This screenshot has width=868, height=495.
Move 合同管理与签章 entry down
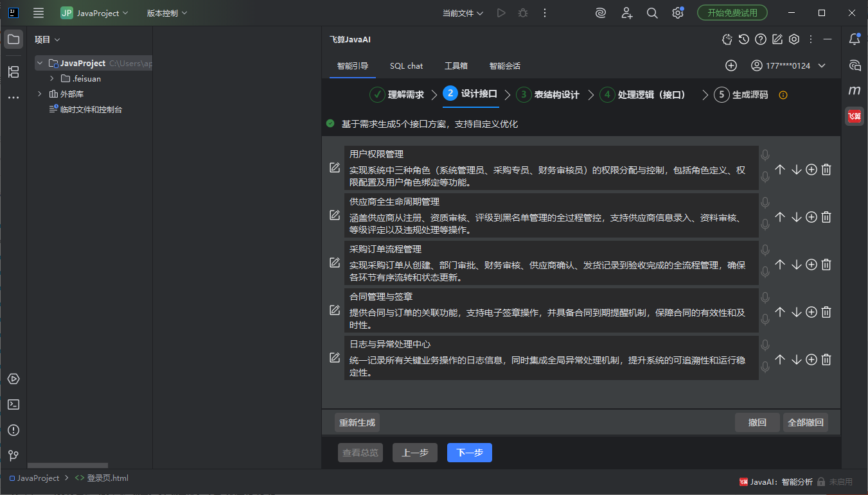796,312
